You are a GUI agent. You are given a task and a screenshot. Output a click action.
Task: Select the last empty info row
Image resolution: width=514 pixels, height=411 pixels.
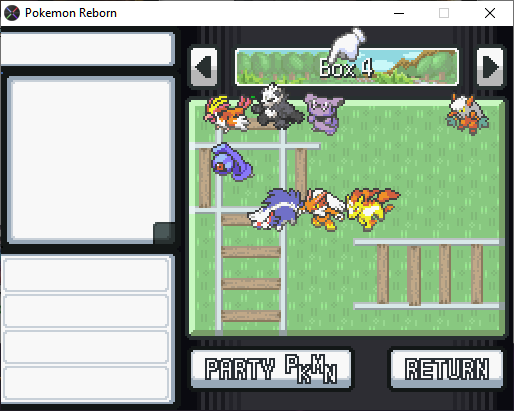(86, 383)
